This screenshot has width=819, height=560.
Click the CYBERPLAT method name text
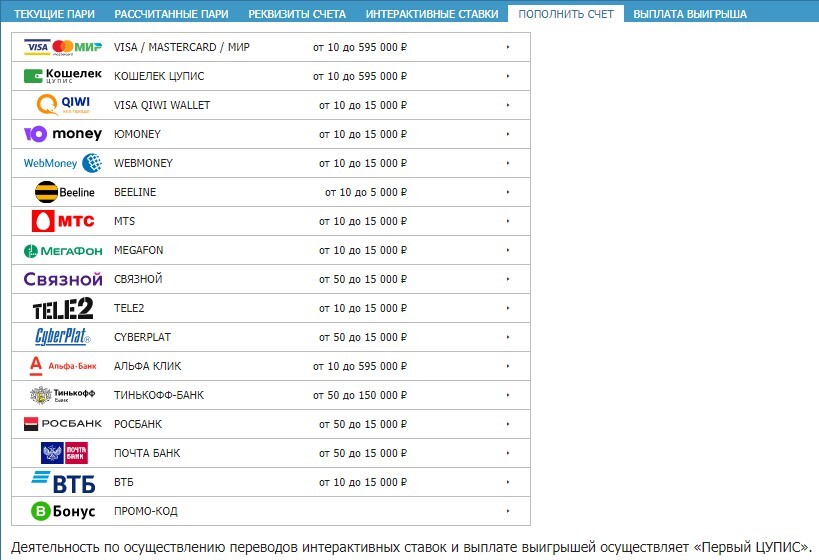pos(142,337)
